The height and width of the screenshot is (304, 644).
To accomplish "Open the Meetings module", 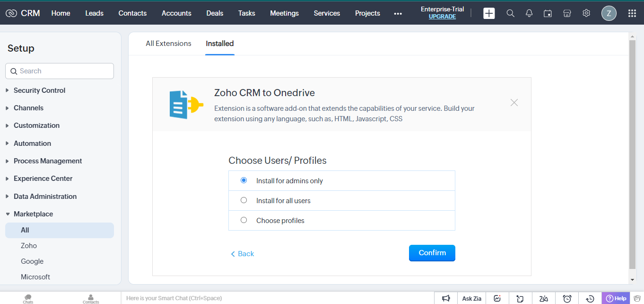I will 284,13.
